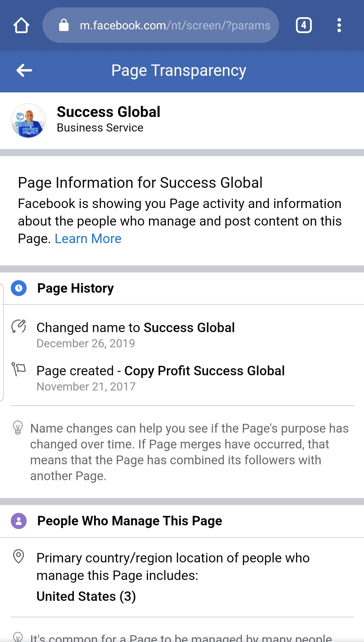Tap the purple person managers icon
The width and height of the screenshot is (364, 642).
click(19, 521)
